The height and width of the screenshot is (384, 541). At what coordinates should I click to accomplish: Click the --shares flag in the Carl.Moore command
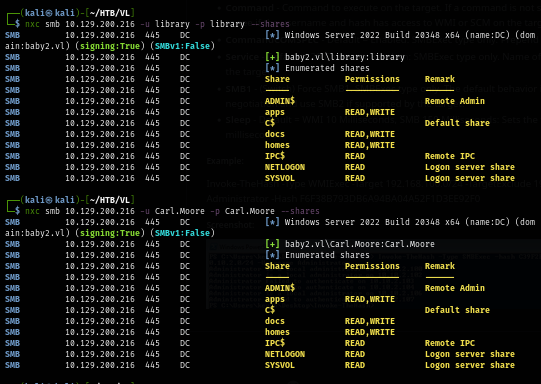click(x=301, y=211)
